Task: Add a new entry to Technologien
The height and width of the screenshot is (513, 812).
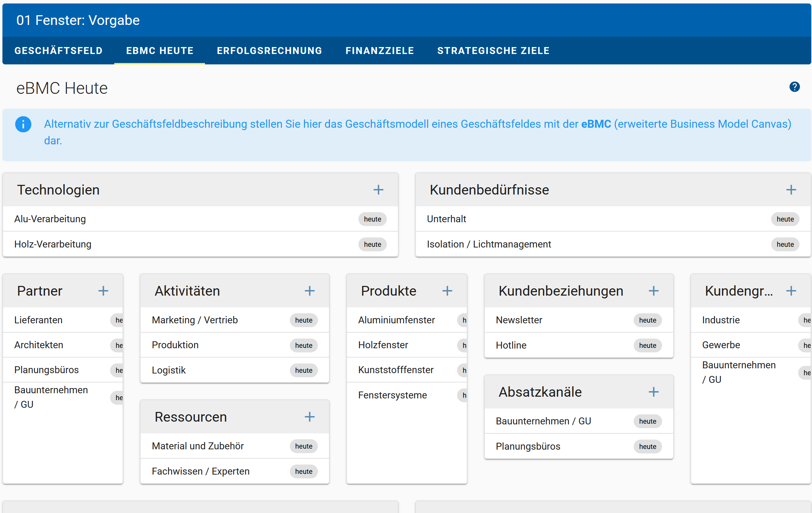Action: 378,190
